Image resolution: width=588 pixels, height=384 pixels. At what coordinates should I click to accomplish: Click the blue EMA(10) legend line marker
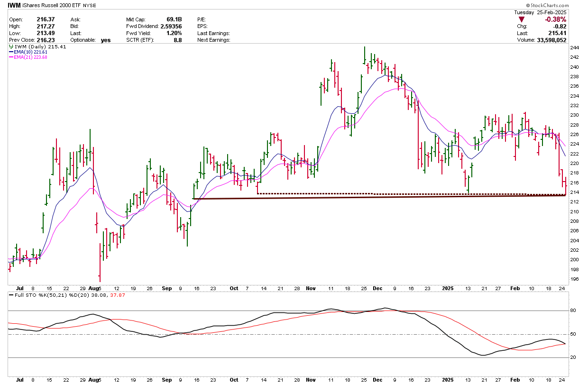(x=11, y=52)
